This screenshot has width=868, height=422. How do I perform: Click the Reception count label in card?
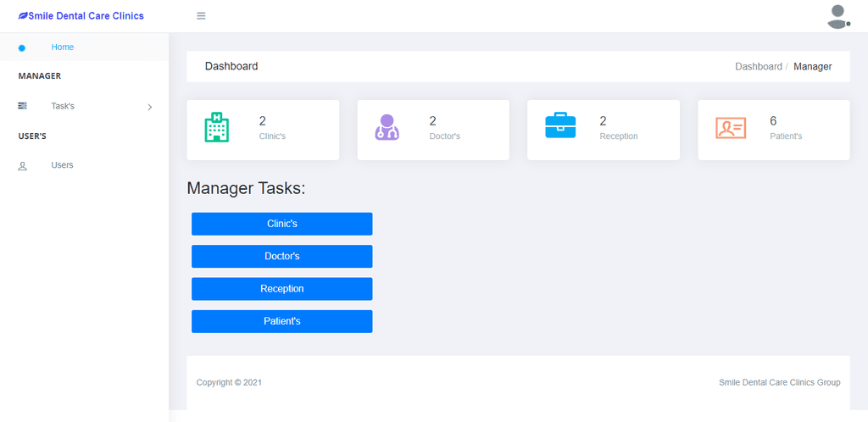click(x=618, y=136)
